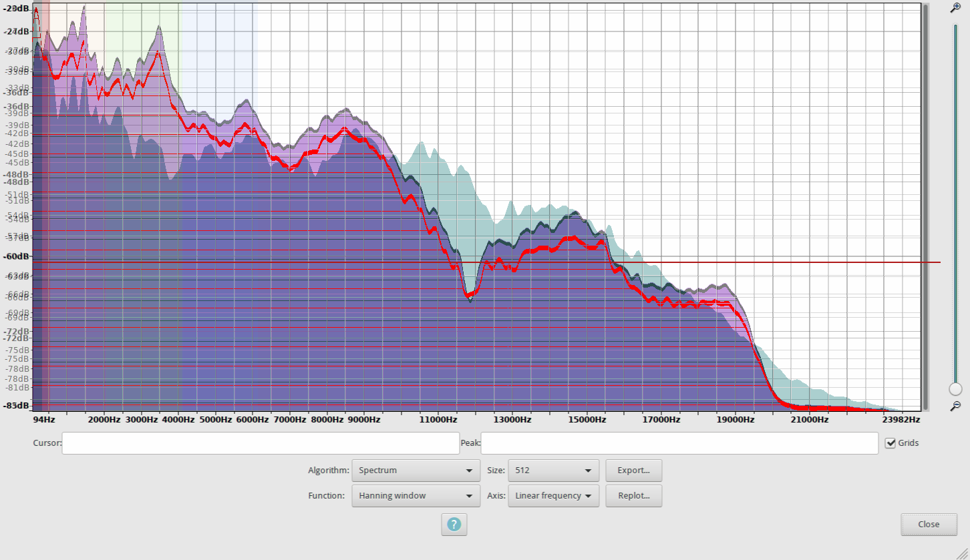
Task: Click the 94Hz frequency axis label
Action: pos(44,419)
